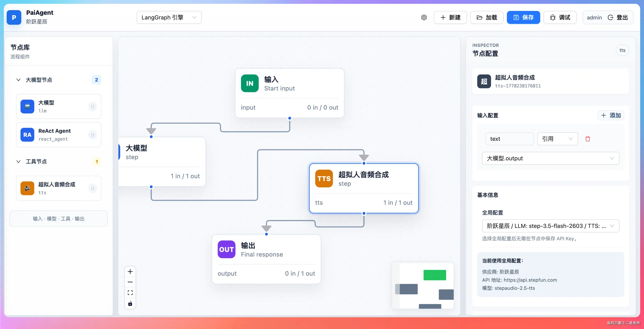This screenshot has height=329, width=644.
Task: Click 添加 to add input config
Action: tap(611, 116)
